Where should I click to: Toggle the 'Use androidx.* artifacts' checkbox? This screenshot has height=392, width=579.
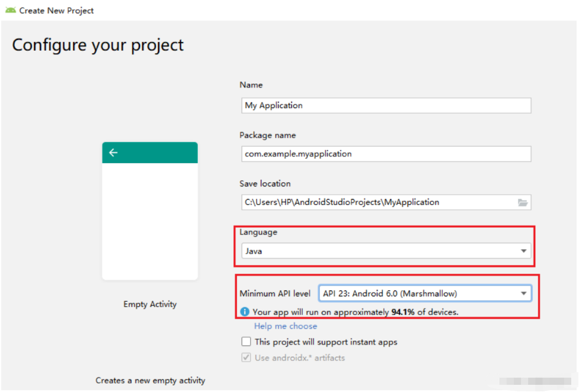pos(246,357)
